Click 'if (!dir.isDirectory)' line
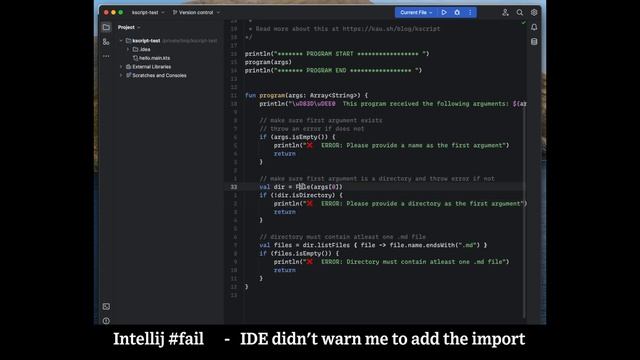640x360 pixels. tap(301, 195)
